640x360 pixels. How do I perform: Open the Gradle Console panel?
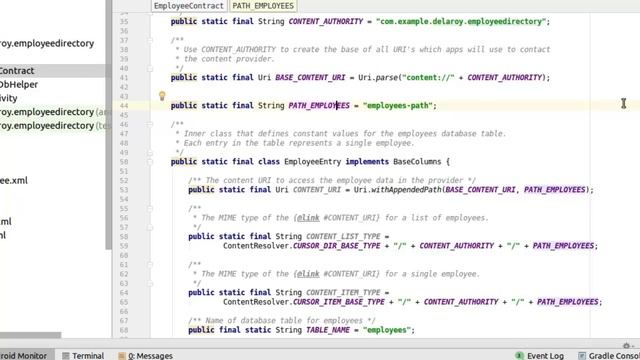pos(609,356)
